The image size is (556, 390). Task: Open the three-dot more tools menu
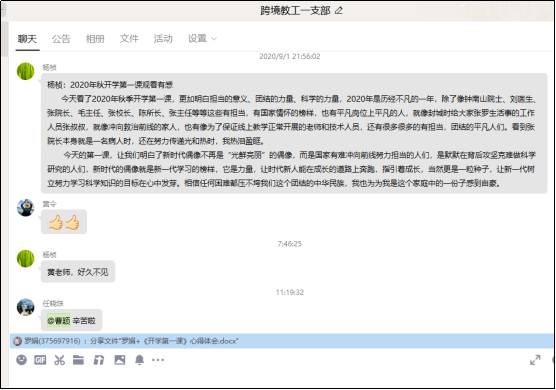[158, 360]
